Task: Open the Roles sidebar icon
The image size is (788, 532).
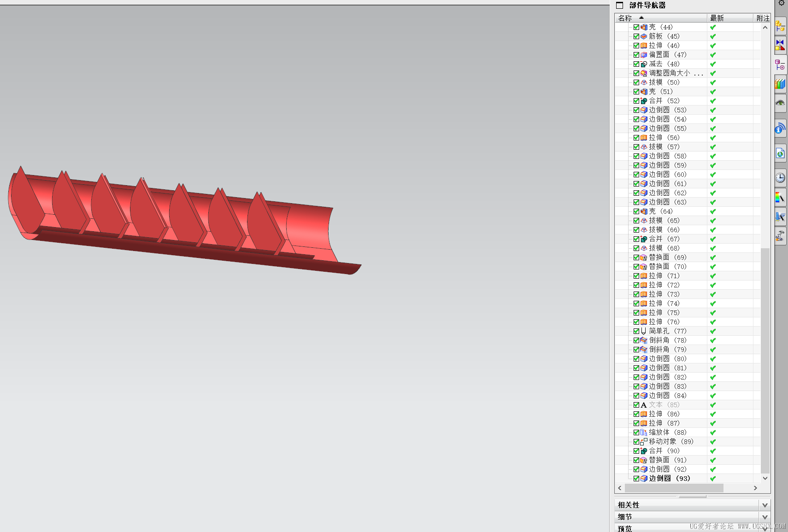Action: tap(780, 236)
